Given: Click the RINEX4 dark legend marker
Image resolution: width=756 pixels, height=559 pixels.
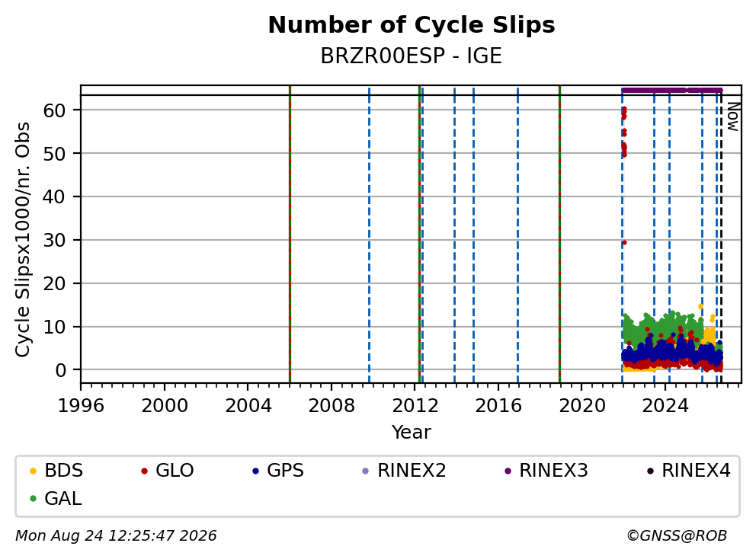Looking at the screenshot, I should pos(650,471).
